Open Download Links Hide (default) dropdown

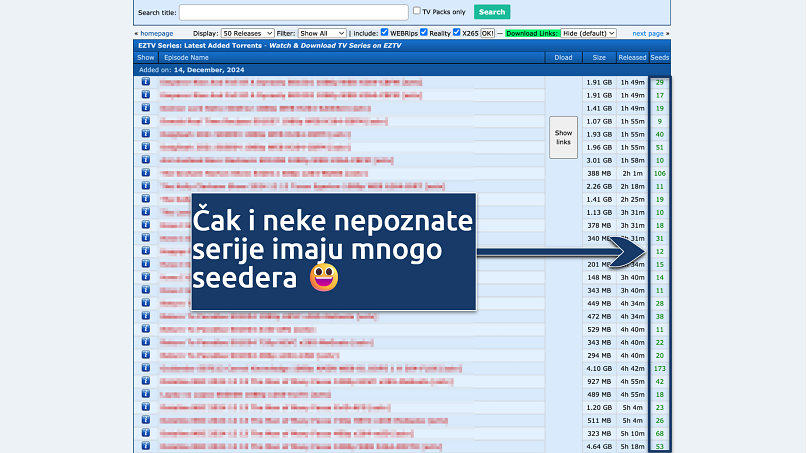pos(585,33)
